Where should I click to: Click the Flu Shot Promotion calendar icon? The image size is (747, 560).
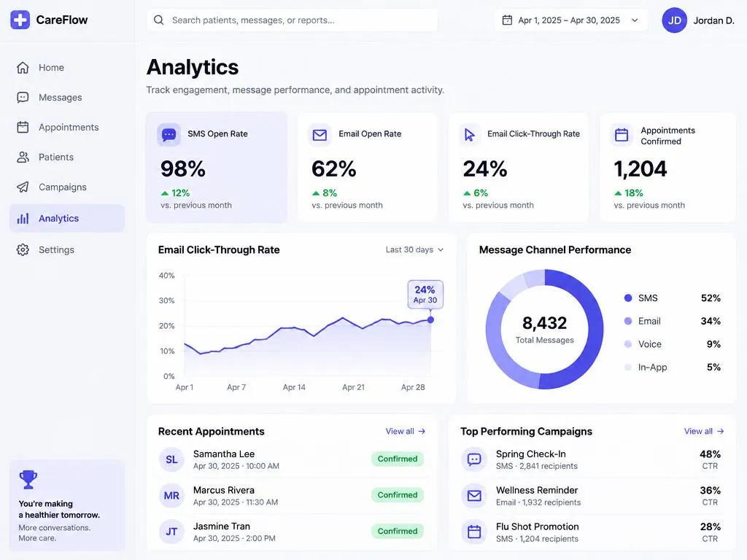(474, 532)
